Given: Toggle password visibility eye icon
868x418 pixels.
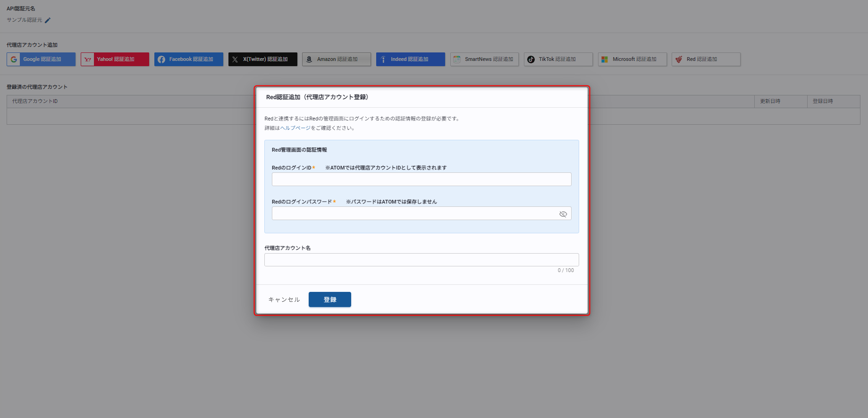Looking at the screenshot, I should (563, 214).
